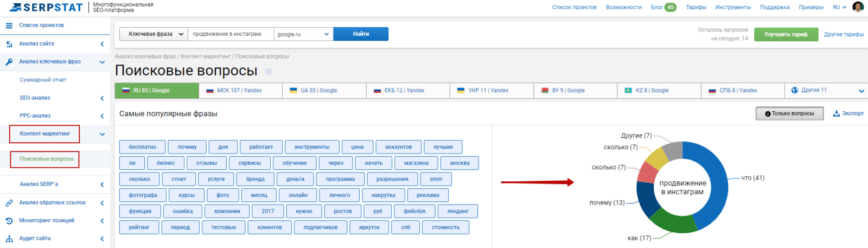Open the Другие тарифы link
868x248 pixels.
click(844, 34)
